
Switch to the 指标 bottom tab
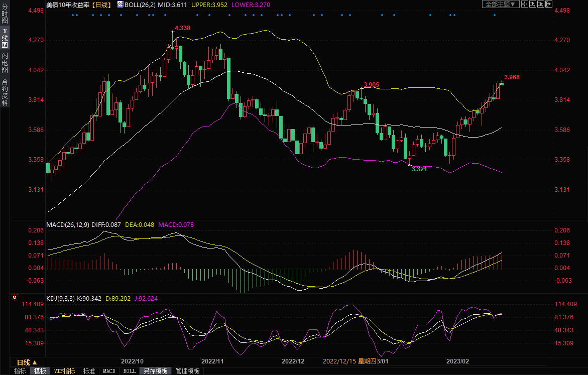click(20, 371)
